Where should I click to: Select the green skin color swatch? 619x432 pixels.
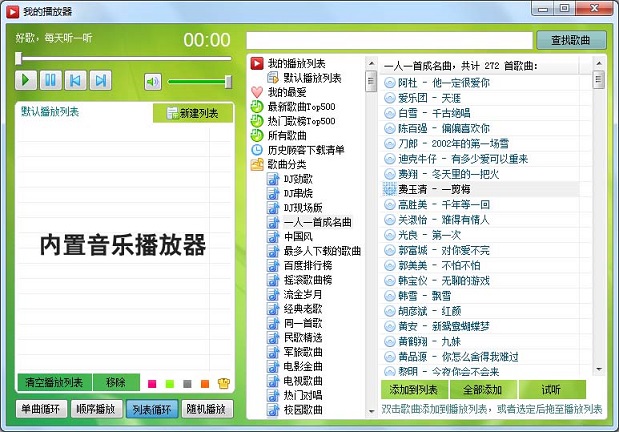click(170, 383)
